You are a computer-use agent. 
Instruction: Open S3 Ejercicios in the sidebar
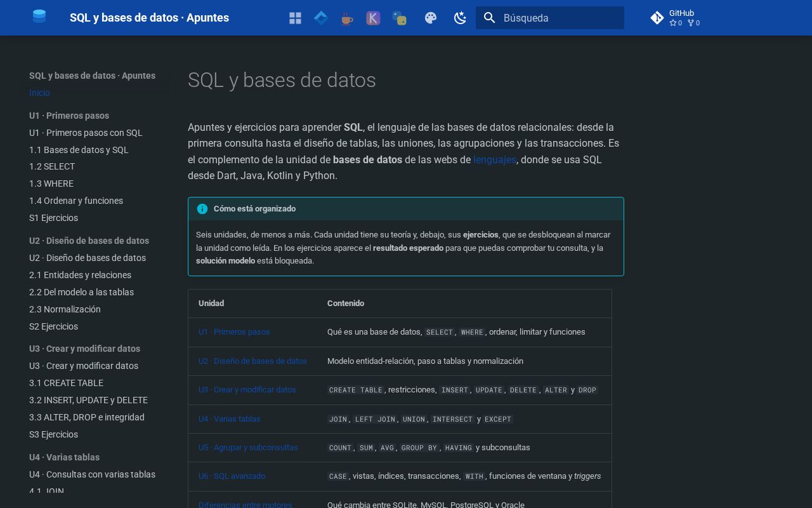click(x=54, y=434)
